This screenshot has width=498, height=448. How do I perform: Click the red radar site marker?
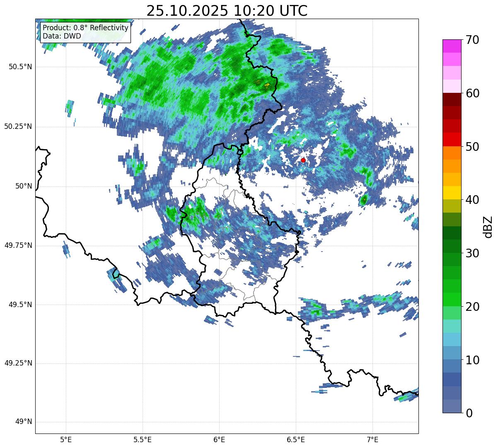pos(303,160)
